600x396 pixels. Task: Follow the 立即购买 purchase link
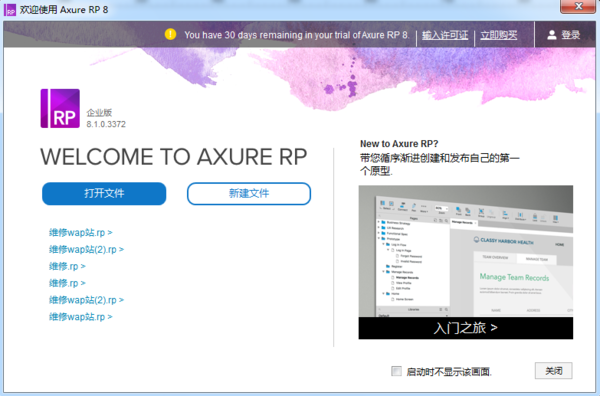(499, 35)
